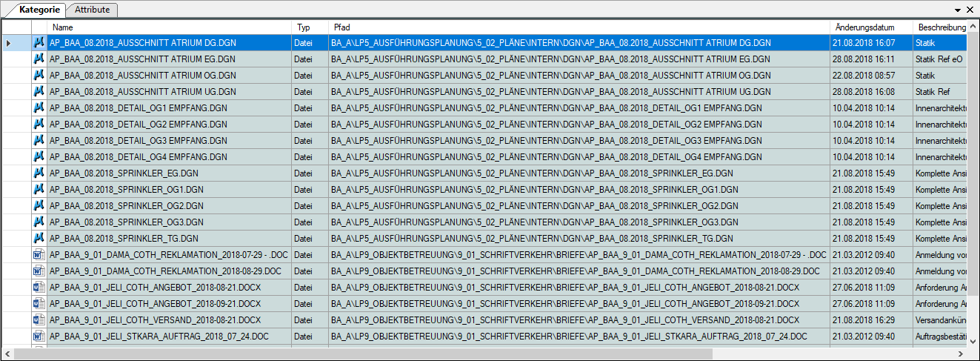
Task: Click the DGN icon for DETAIL_OG1 EMPFANG
Action: [x=39, y=108]
